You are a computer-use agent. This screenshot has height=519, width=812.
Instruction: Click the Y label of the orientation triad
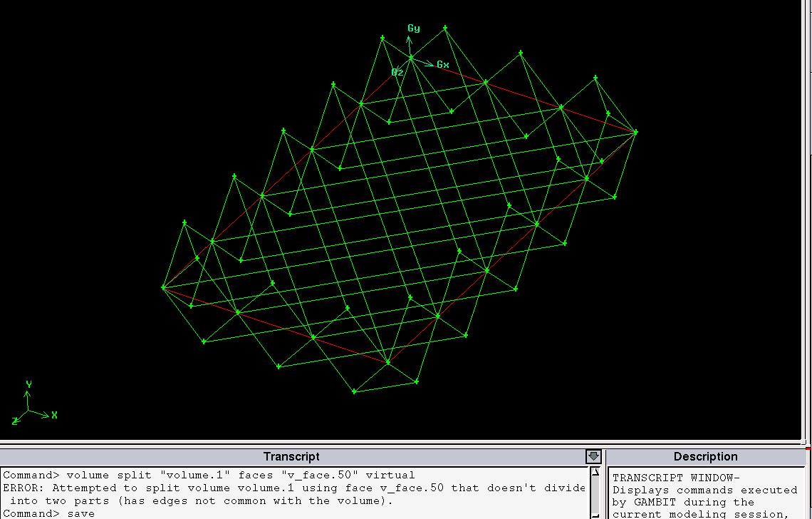[x=28, y=385]
